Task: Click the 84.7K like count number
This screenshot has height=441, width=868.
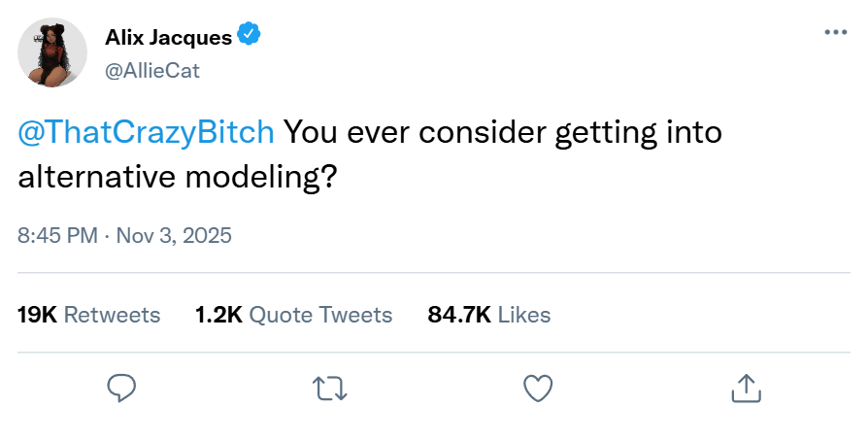Action: coord(459,315)
